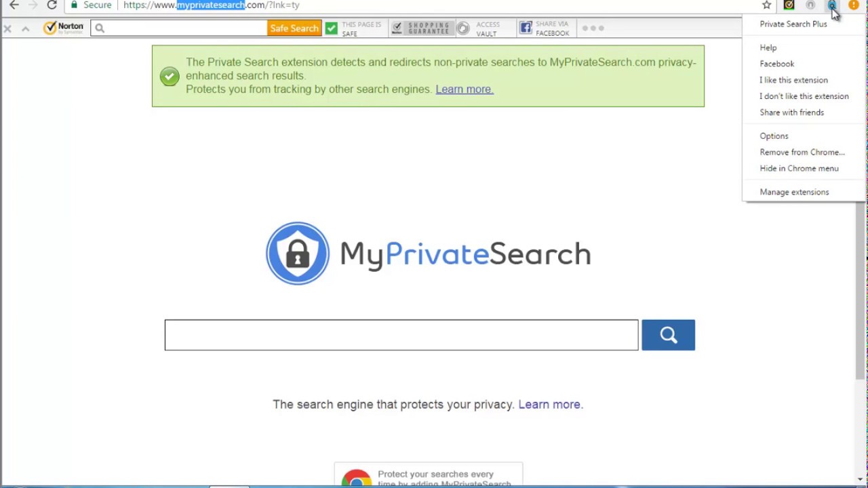Go back with the browser back arrow
The image size is (868, 488).
pos(14,5)
